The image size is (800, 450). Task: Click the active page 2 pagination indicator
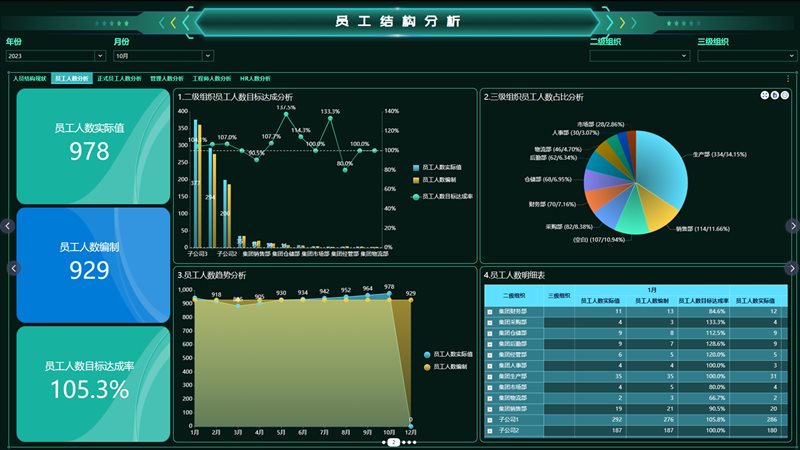(x=393, y=442)
